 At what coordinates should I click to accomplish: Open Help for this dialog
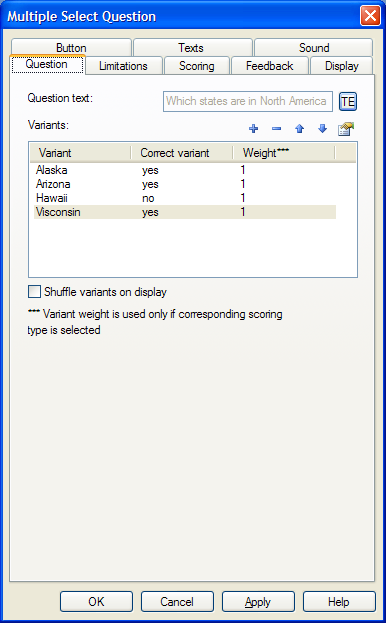click(339, 602)
